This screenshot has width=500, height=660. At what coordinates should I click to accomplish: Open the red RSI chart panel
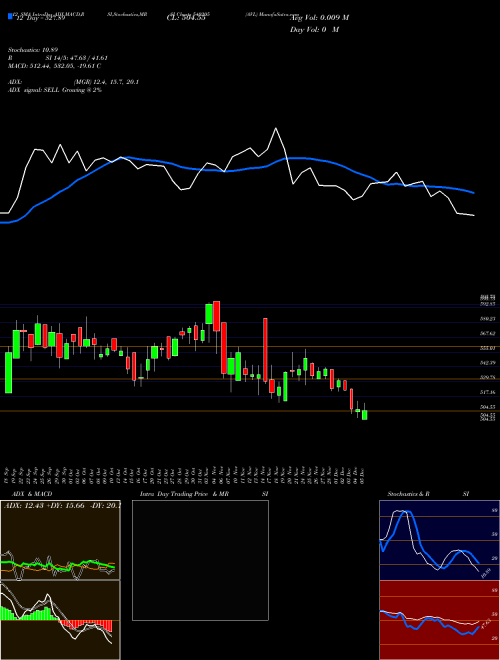[439, 620]
